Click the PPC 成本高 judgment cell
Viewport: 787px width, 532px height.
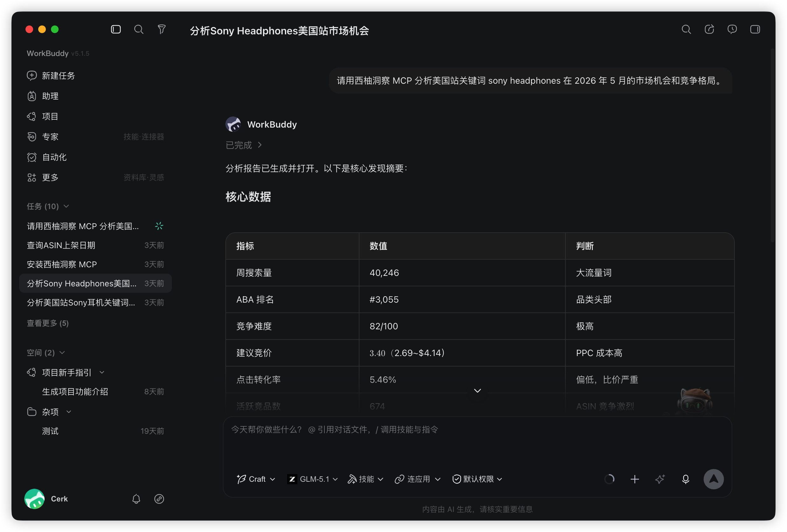pos(649,353)
